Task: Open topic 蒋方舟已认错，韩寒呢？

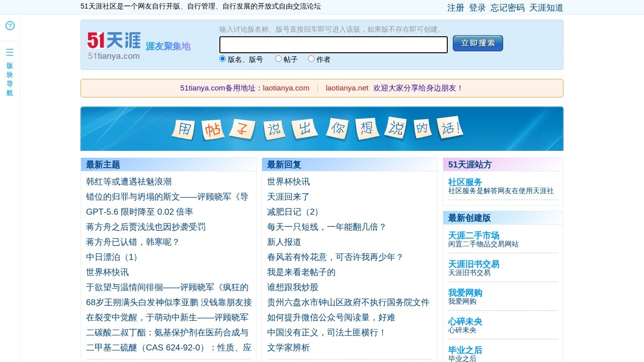Action: pyautogui.click(x=133, y=242)
